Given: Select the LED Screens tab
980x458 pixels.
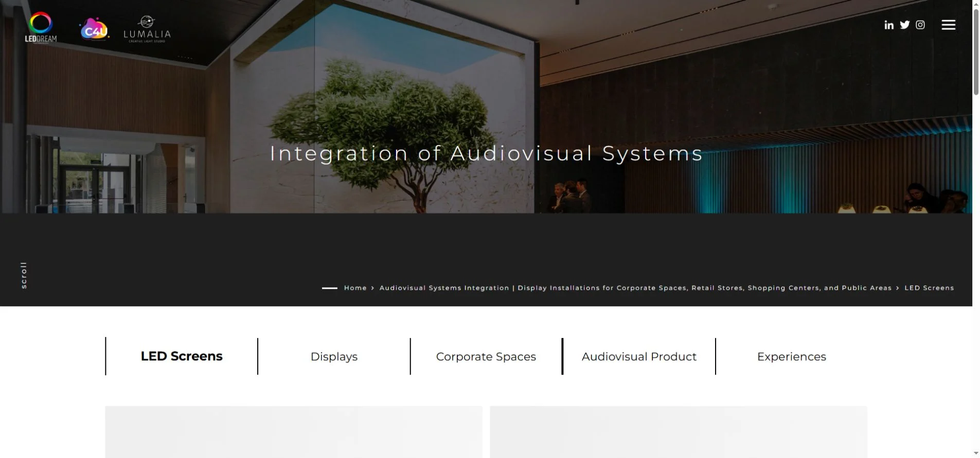Looking at the screenshot, I should point(182,356).
